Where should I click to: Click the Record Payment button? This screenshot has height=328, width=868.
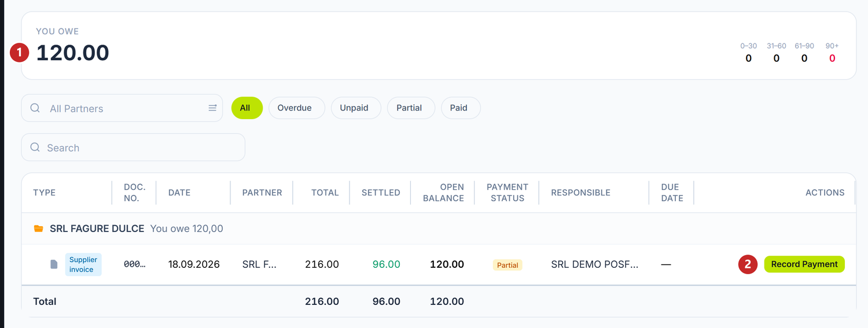coord(804,264)
